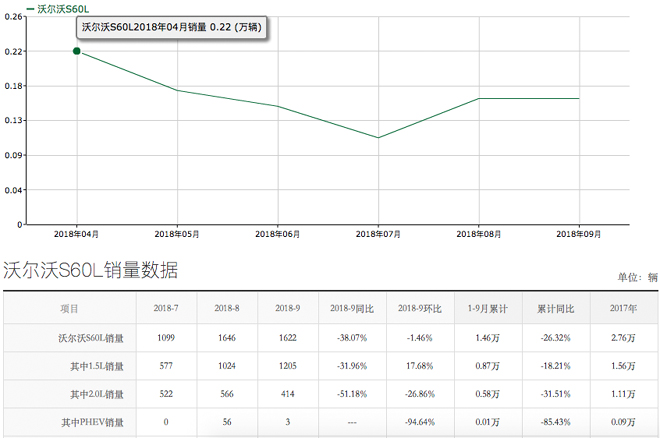Click the 其中1.5L销量 row label
660x438 pixels.
coord(97,366)
